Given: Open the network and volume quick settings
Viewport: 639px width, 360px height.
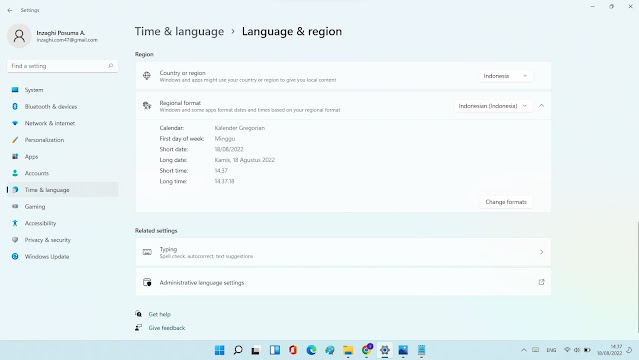Looking at the screenshot, I should pos(577,350).
